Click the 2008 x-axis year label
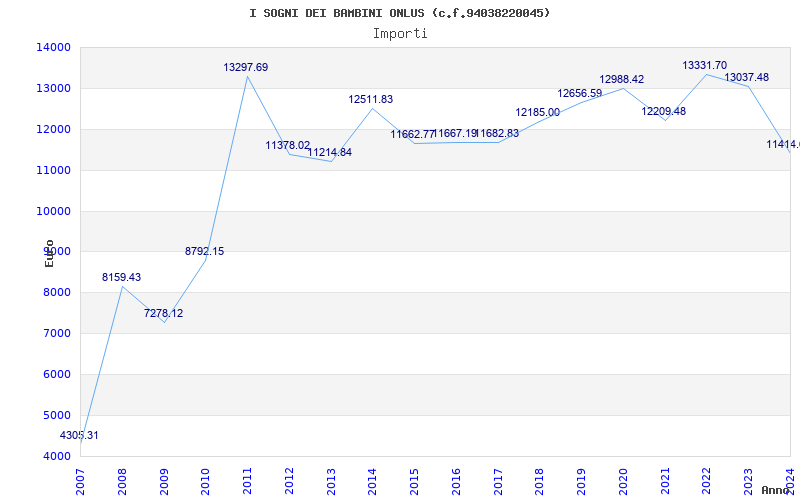 point(122,482)
